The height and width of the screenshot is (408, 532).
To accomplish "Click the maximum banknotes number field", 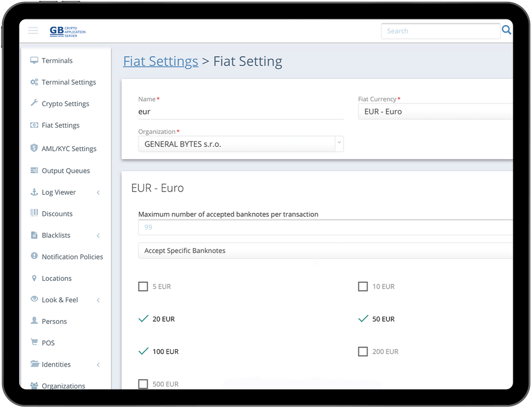I will tap(325, 227).
